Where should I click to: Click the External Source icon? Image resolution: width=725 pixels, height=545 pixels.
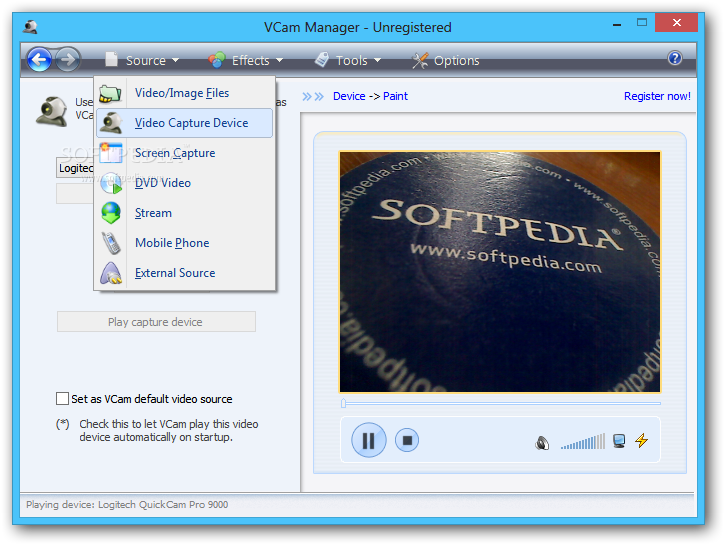[111, 273]
